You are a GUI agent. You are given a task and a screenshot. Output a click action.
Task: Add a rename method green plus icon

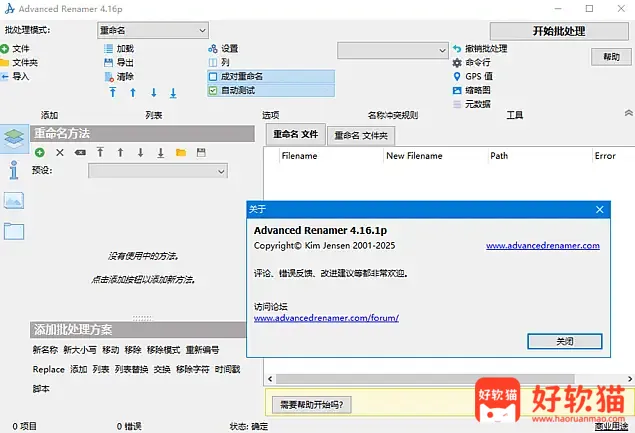tap(40, 153)
